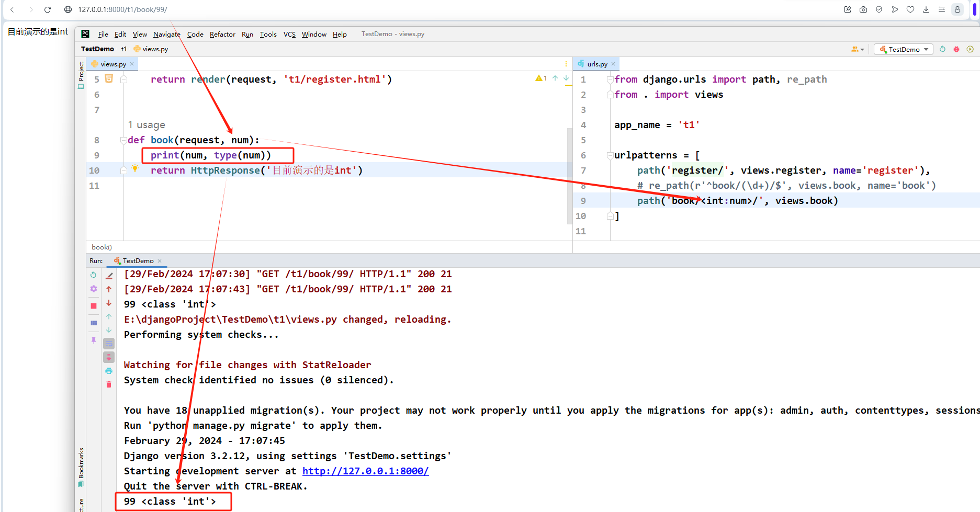980x512 pixels.
Task: Open the VCS menu
Action: (289, 34)
